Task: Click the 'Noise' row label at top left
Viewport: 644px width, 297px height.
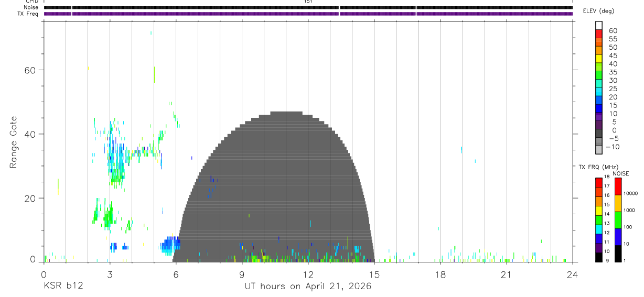Action: click(32, 7)
